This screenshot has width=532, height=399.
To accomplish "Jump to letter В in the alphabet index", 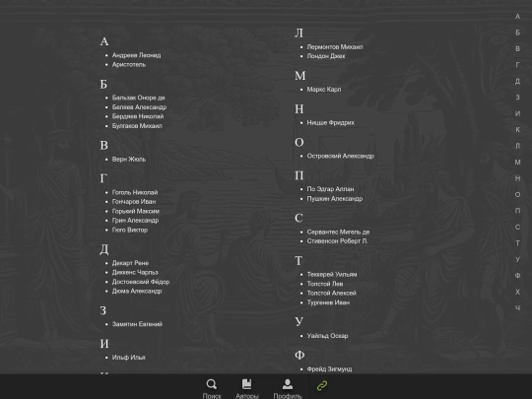I will [x=517, y=49].
